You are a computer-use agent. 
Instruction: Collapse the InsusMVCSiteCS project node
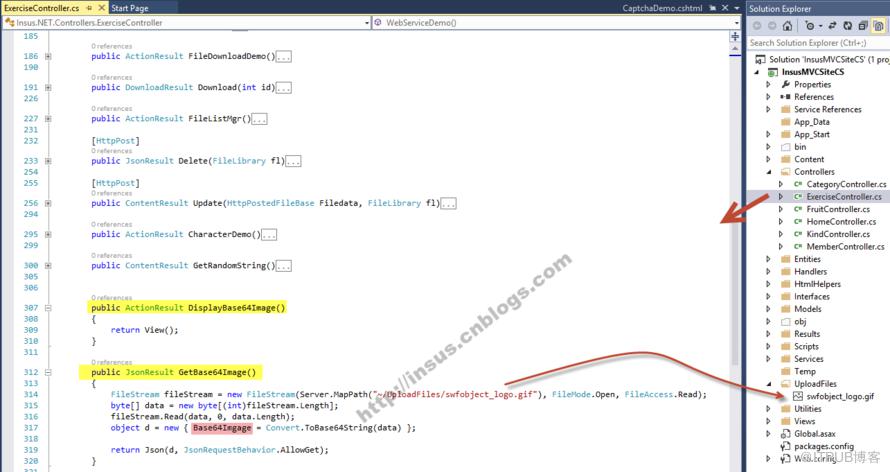coord(757,72)
